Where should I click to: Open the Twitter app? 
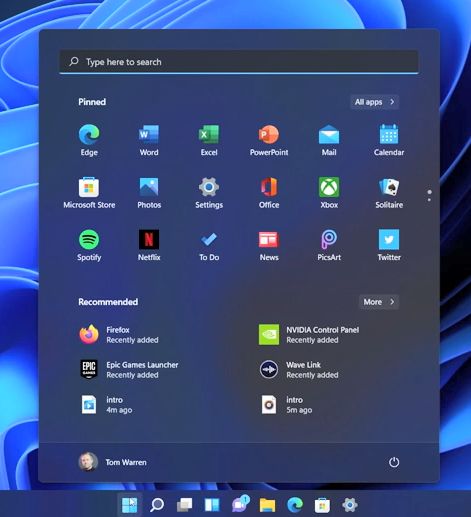tap(389, 245)
